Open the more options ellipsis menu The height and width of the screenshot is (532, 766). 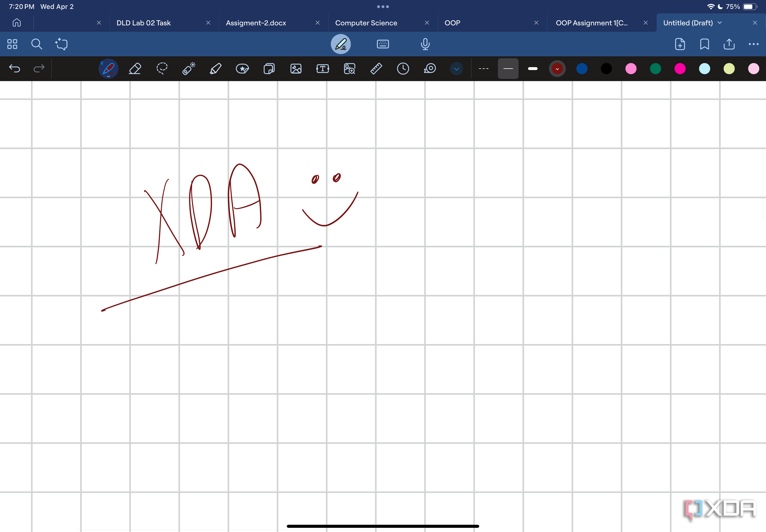(x=753, y=44)
